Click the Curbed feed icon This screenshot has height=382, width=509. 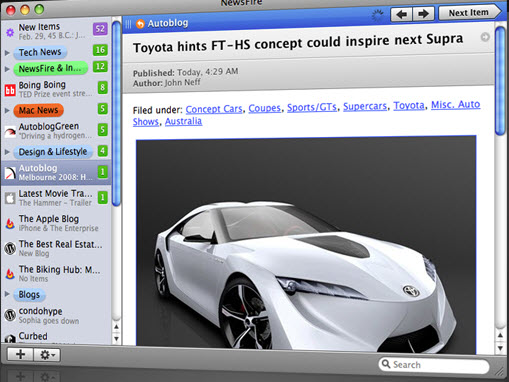coord(10,338)
